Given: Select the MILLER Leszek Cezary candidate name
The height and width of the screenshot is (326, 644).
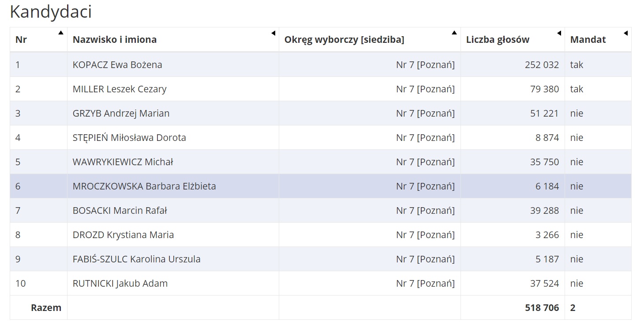Looking at the screenshot, I should [x=120, y=89].
